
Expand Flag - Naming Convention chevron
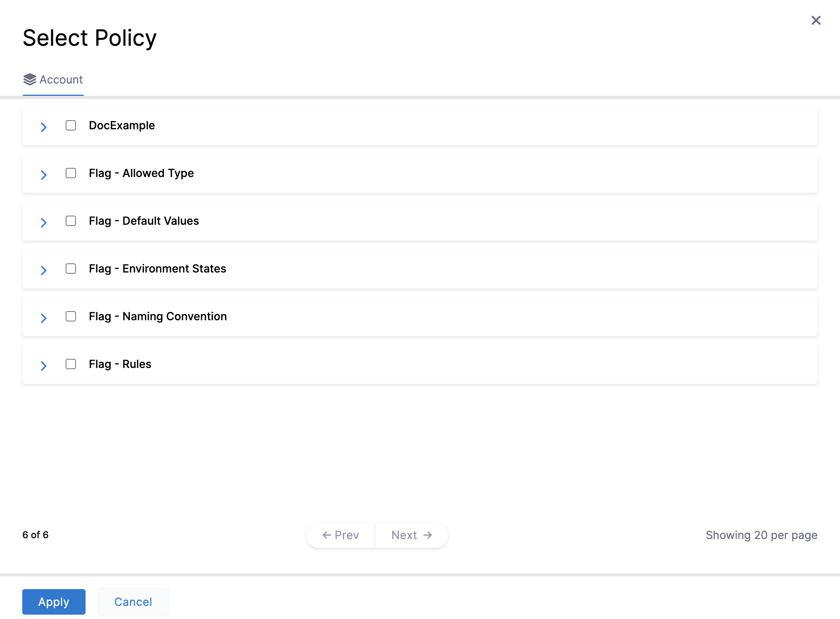[44, 318]
